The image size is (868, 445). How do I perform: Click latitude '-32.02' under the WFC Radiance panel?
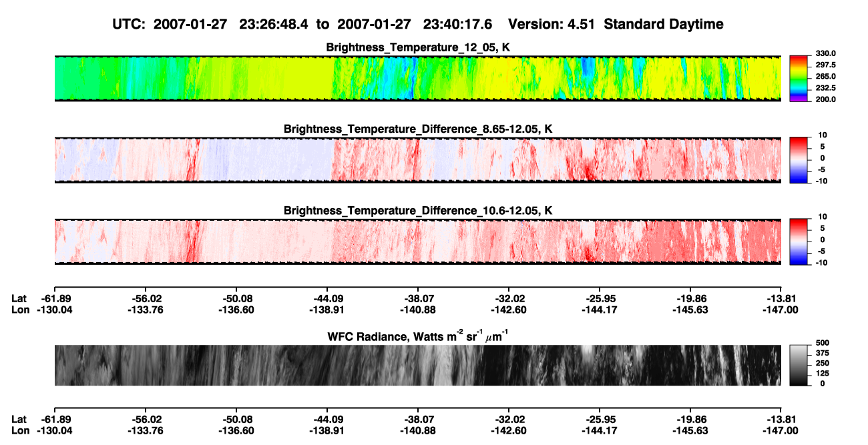[508, 420]
